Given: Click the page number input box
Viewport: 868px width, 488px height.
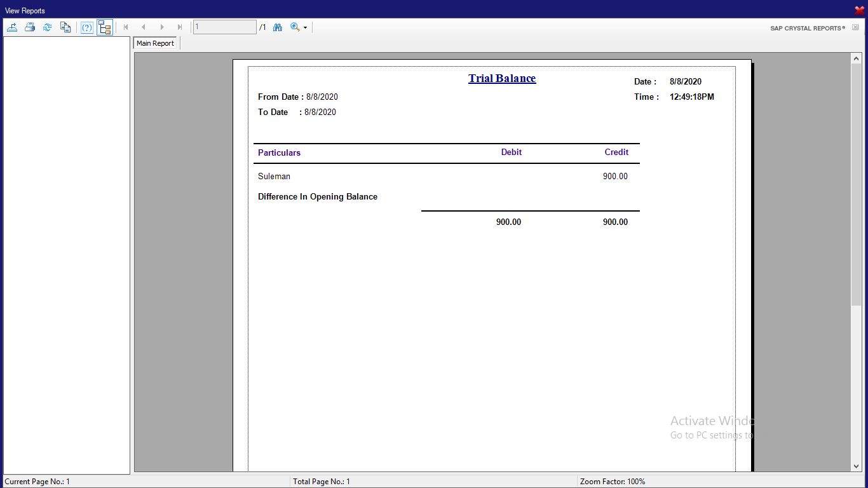Looking at the screenshot, I should tap(225, 27).
